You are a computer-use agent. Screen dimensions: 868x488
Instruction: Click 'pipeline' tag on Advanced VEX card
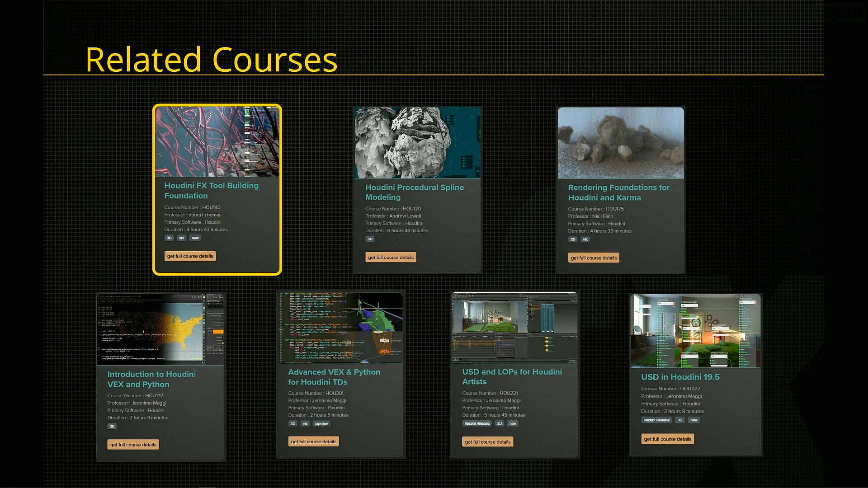321,424
